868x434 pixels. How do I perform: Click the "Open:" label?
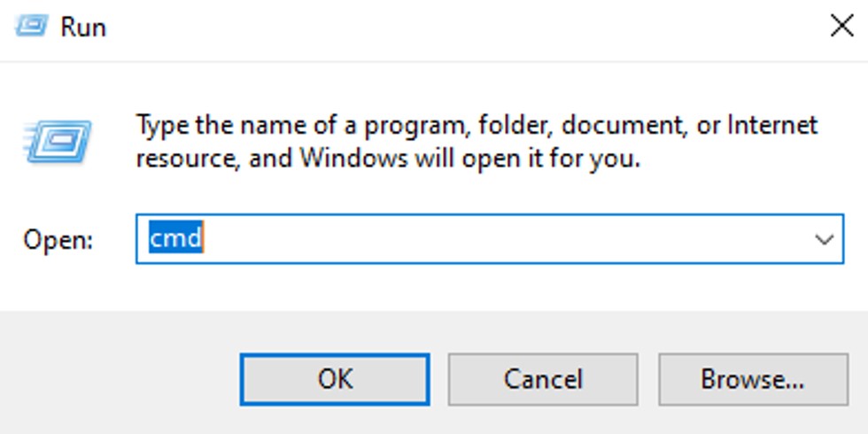[x=58, y=239]
